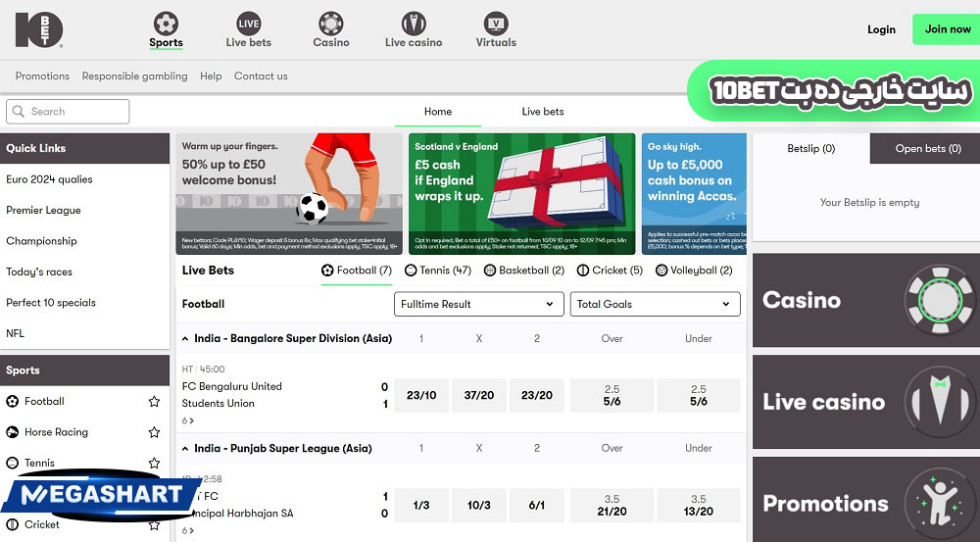Click the Tennis sidebar icon
This screenshot has width=980, height=542.
tap(12, 463)
